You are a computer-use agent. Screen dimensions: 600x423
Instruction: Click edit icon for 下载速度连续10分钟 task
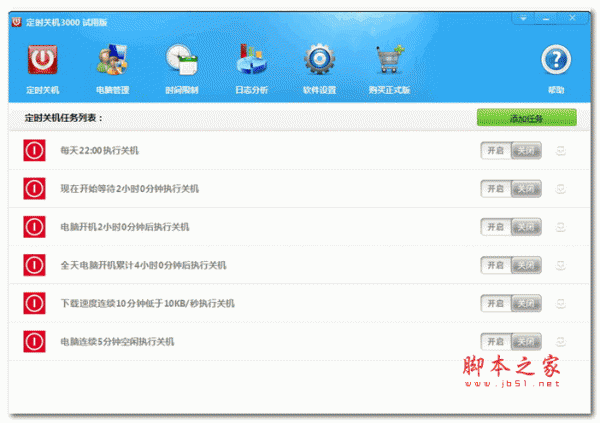561,303
